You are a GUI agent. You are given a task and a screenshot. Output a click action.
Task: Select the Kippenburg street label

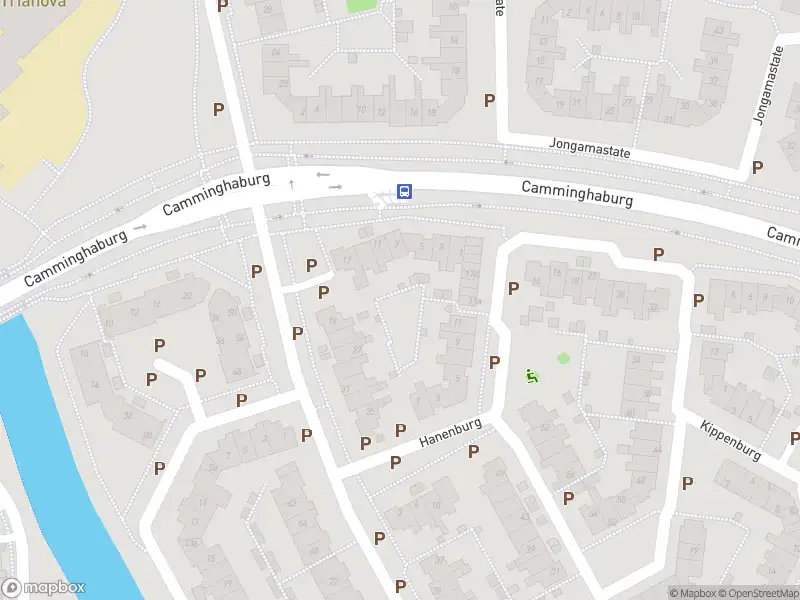tap(731, 441)
